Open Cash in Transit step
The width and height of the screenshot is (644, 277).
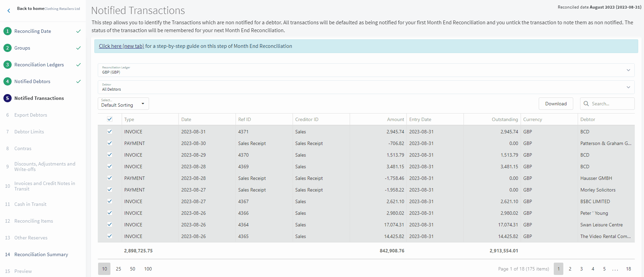(x=30, y=204)
